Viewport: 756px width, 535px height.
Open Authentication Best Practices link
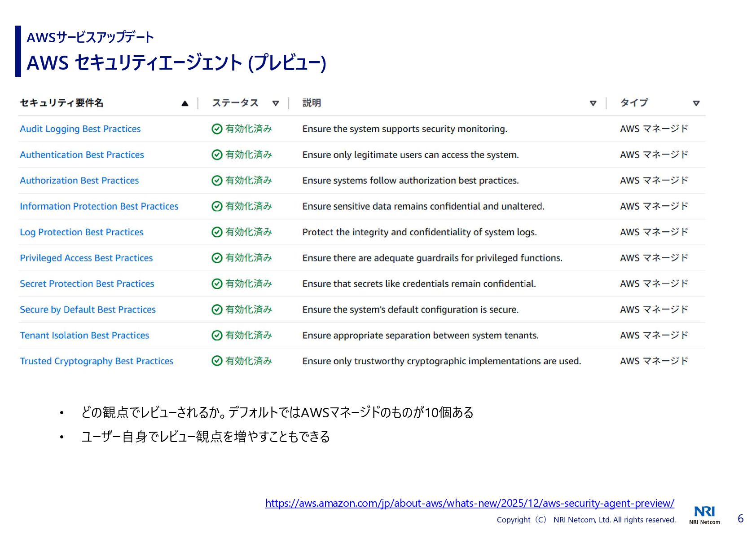pyautogui.click(x=82, y=155)
